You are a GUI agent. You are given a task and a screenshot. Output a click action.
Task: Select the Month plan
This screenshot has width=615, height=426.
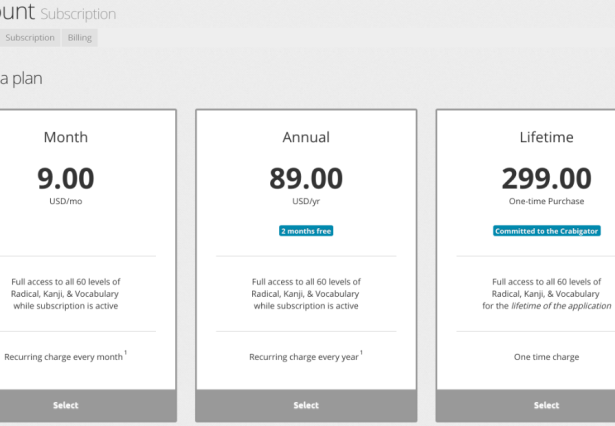point(66,405)
